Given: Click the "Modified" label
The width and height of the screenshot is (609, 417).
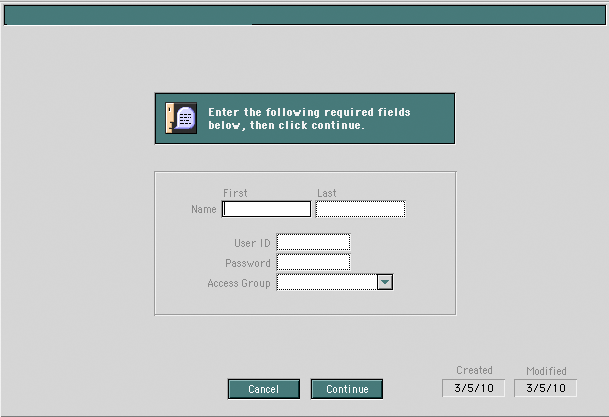Looking at the screenshot, I should point(546,371).
